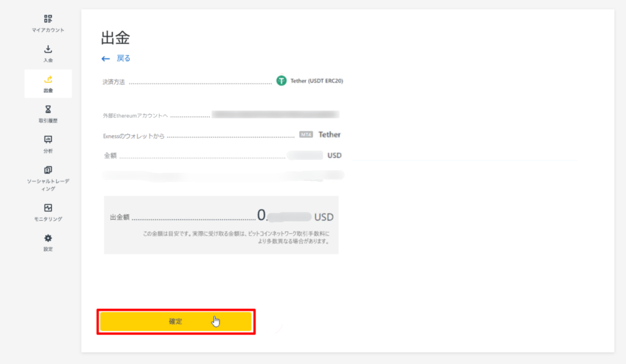Go to the 入金 deposit icon
Viewport: 626px width, 364px height.
coord(48,49)
